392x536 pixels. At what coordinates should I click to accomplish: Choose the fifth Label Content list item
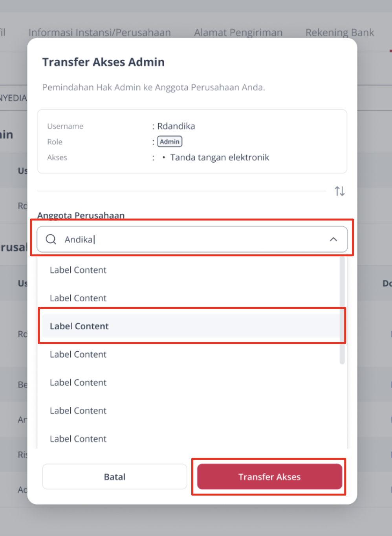pyautogui.click(x=78, y=383)
